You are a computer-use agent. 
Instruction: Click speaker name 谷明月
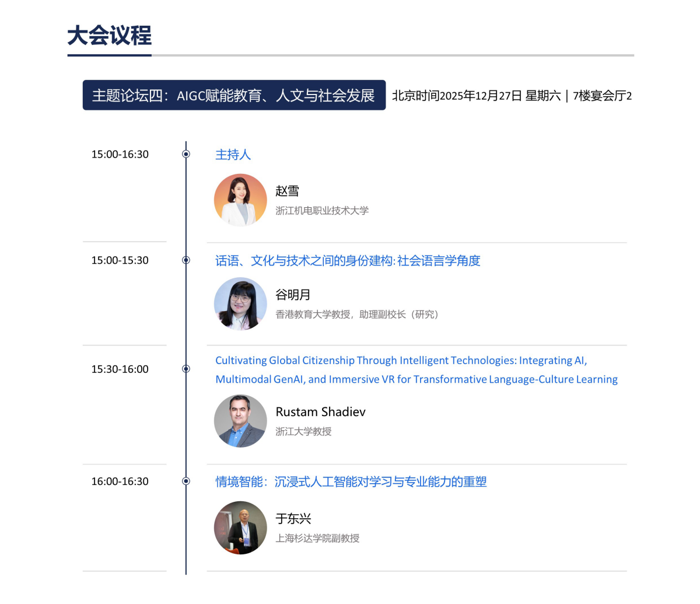coord(292,295)
